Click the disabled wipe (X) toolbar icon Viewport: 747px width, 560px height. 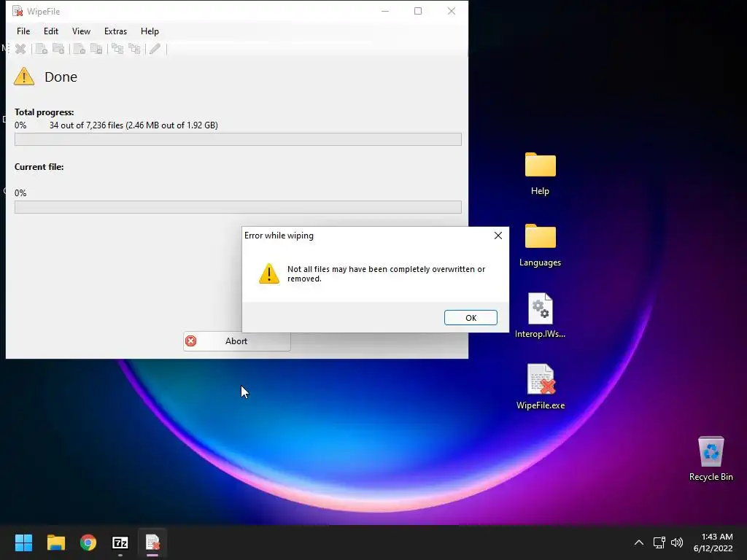(x=20, y=49)
